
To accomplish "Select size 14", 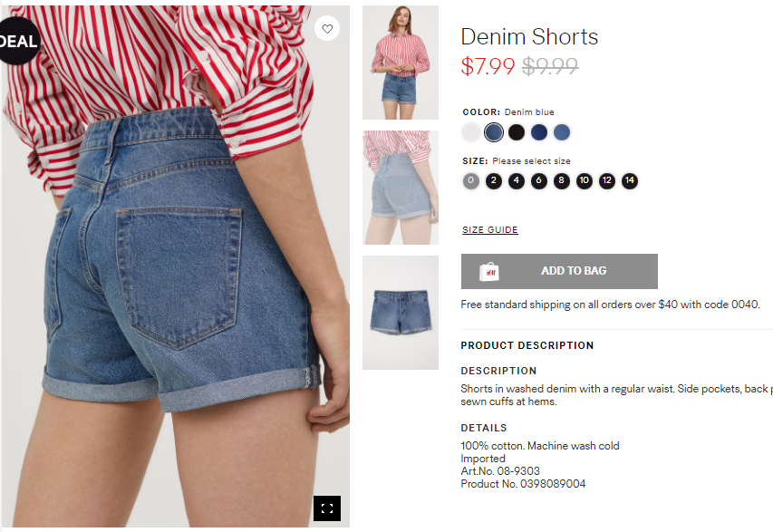I will point(630,181).
